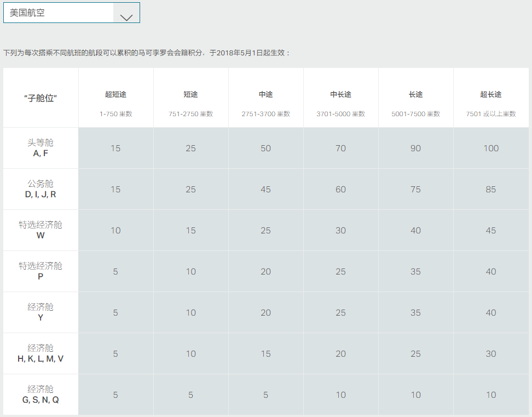This screenshot has width=532, height=417.
Task: Click 中途 value 15 in H, K, L, M, V row
Action: point(265,354)
